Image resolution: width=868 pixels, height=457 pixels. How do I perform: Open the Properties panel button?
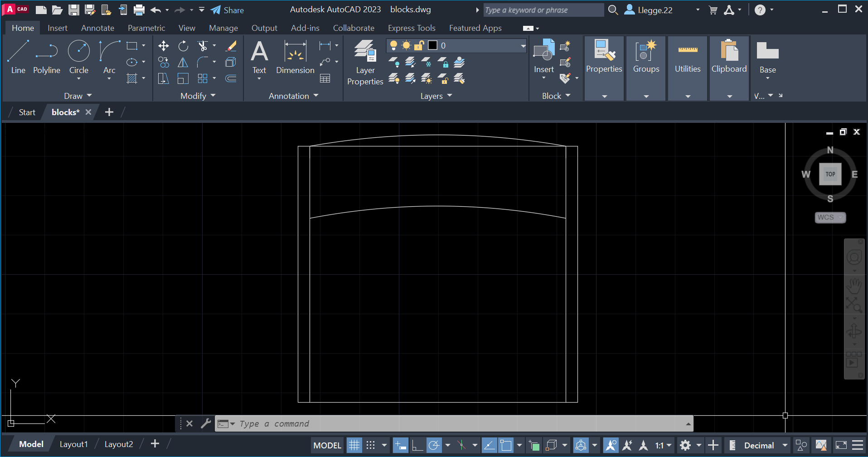[604, 68]
